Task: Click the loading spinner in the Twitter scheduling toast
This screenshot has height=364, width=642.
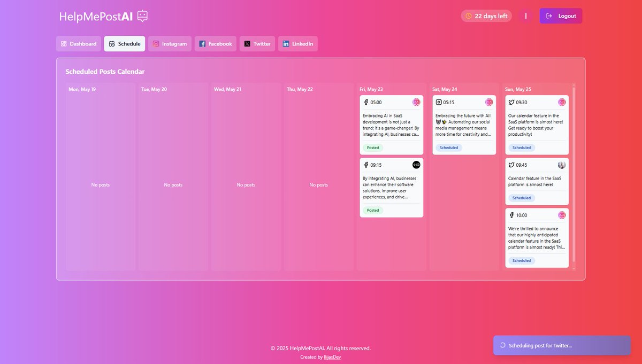Action: tap(502, 345)
